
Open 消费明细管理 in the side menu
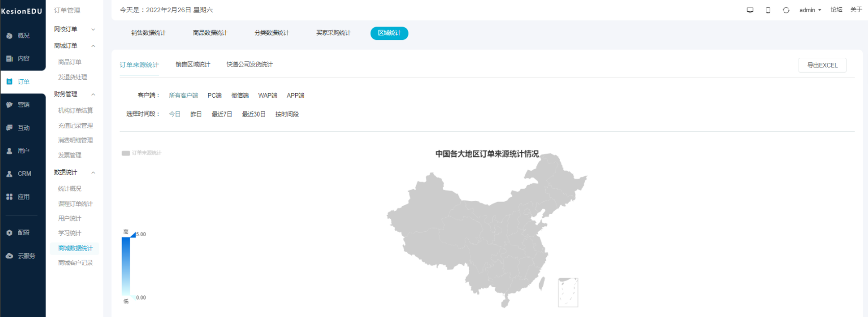[76, 141]
